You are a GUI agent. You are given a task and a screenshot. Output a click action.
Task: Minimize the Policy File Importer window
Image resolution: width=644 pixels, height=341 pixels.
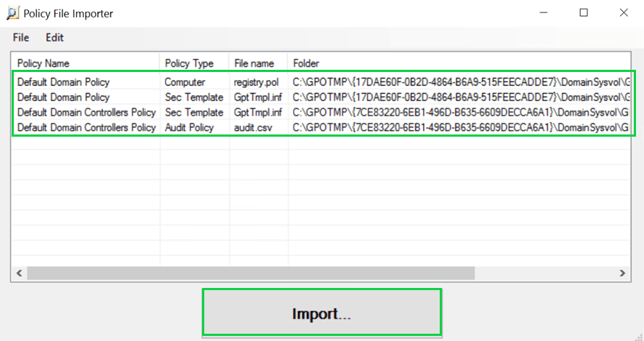point(543,13)
